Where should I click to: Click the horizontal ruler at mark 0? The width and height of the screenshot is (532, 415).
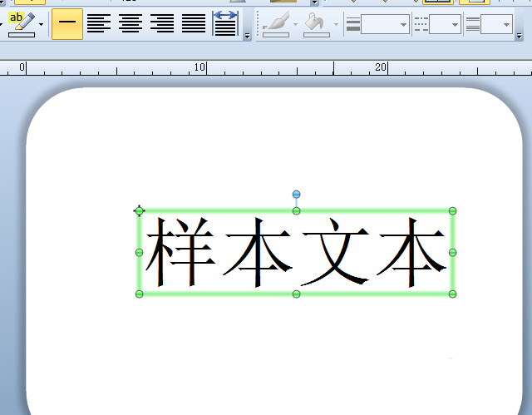(22, 67)
